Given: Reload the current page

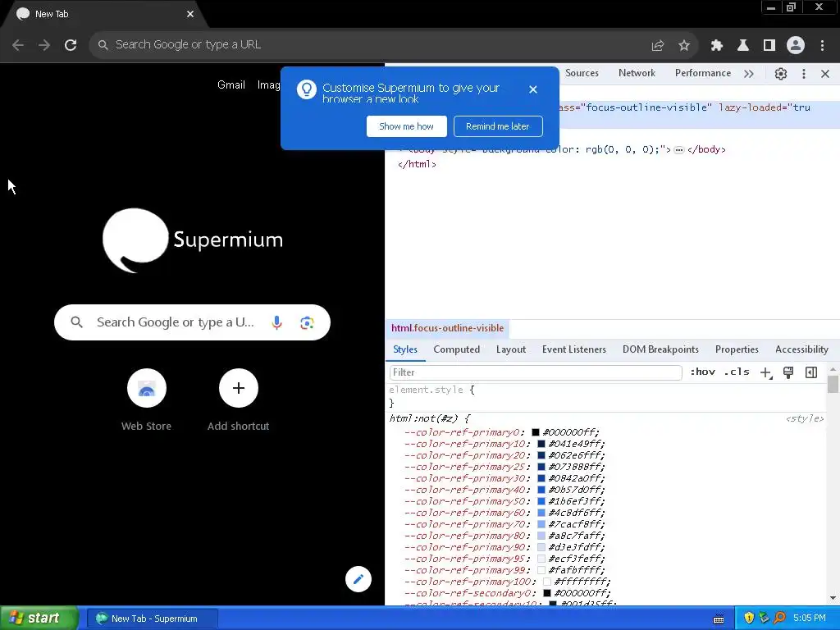Looking at the screenshot, I should click(71, 45).
